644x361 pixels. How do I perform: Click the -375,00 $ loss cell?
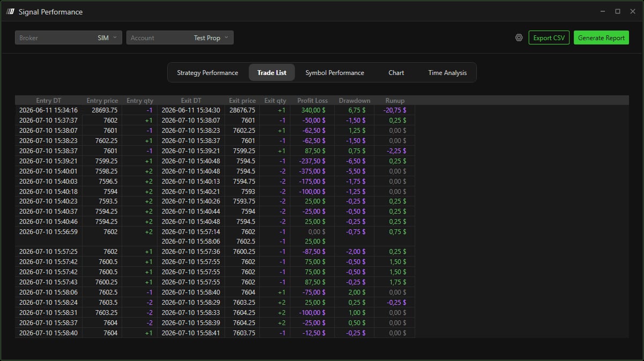click(x=312, y=171)
